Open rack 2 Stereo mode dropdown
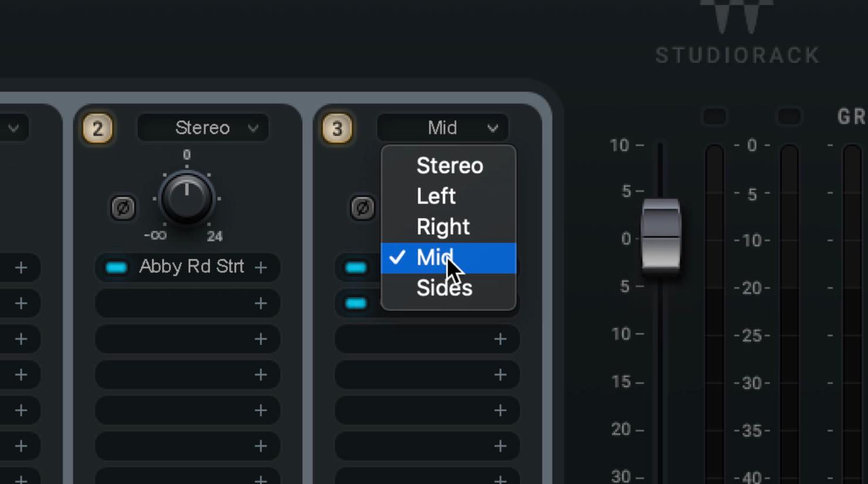The image size is (868, 484). pyautogui.click(x=203, y=128)
